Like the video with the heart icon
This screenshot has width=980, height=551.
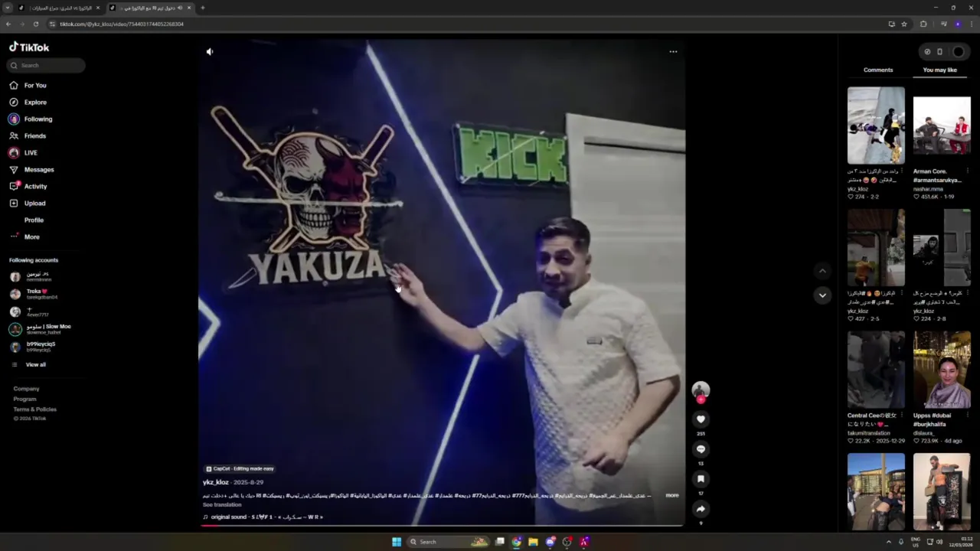pos(701,419)
